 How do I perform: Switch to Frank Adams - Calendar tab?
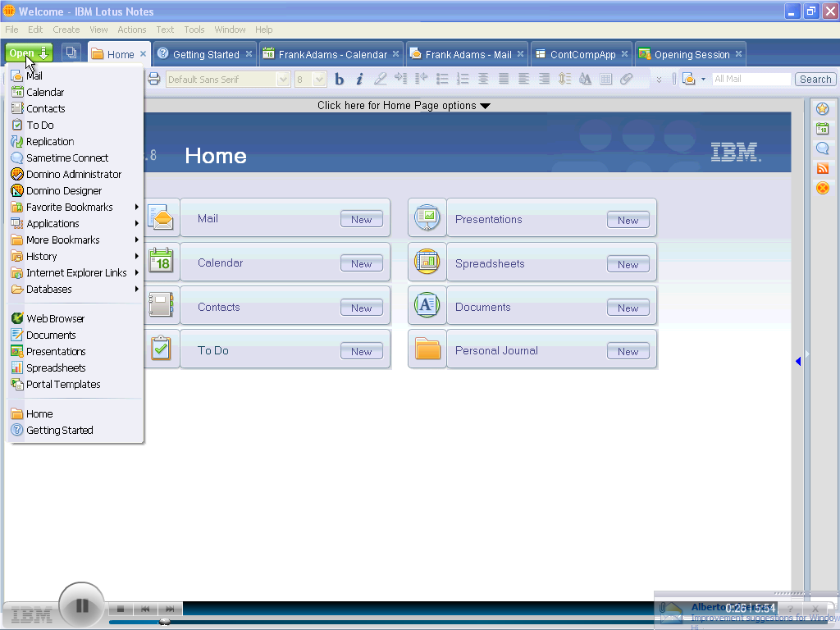[332, 55]
